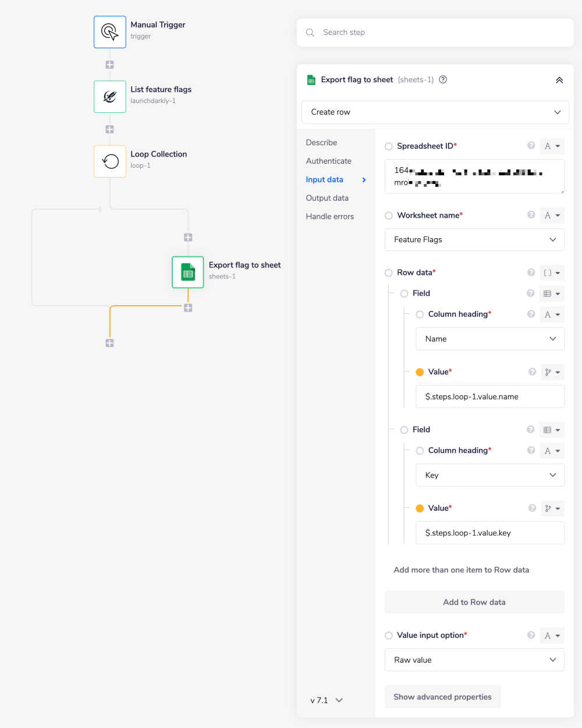Select the LaunchDarkly List feature flags node
582x728 pixels.
110,97
